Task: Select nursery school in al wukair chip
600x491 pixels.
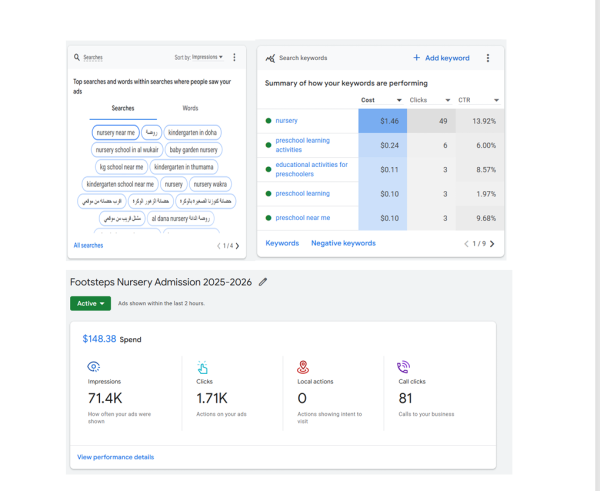Action: pyautogui.click(x=127, y=150)
